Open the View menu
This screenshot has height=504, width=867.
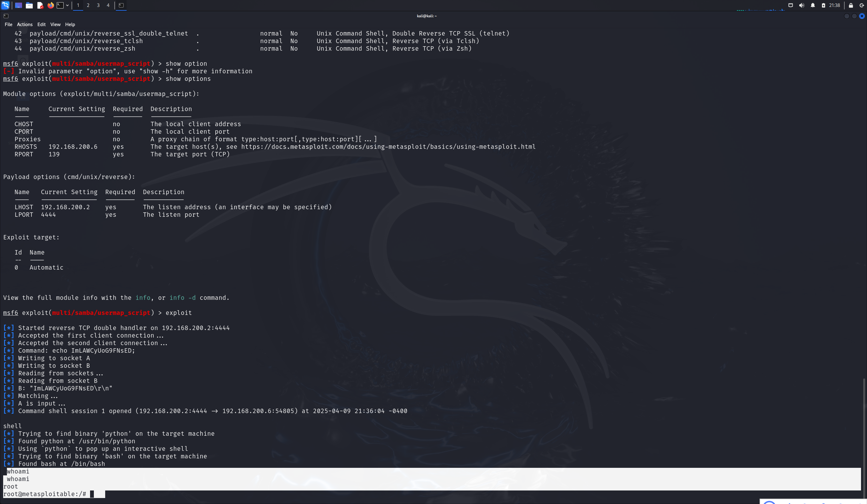pyautogui.click(x=55, y=25)
